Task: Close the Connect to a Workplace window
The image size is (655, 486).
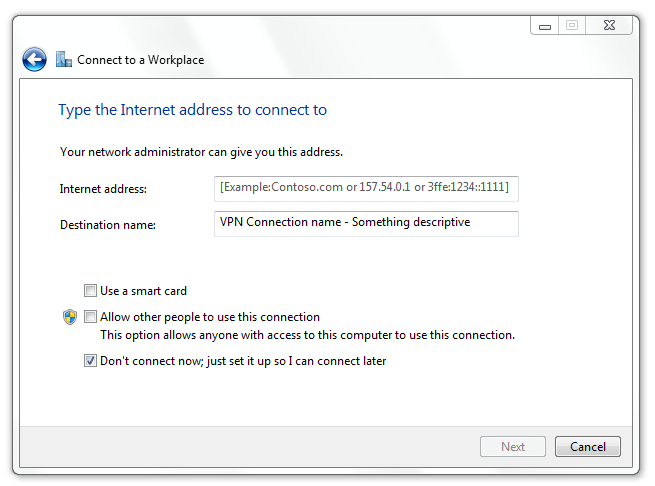Action: point(609,25)
